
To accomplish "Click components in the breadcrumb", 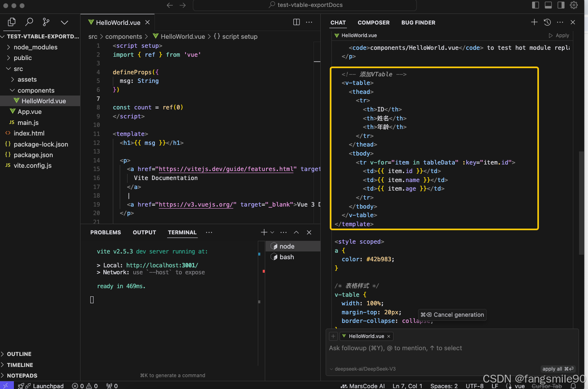I will [x=124, y=37].
